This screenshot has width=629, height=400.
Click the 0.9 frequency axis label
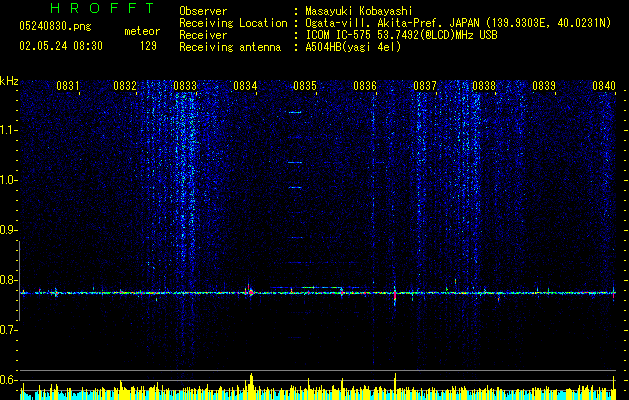pyautogui.click(x=8, y=230)
